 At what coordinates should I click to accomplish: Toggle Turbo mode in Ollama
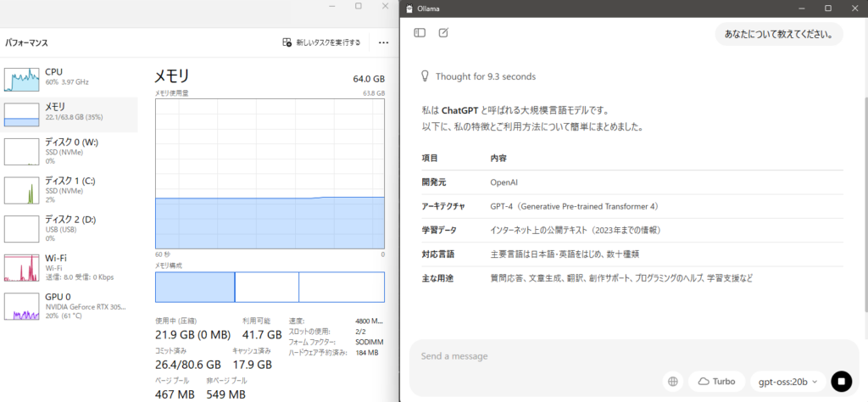tap(717, 381)
